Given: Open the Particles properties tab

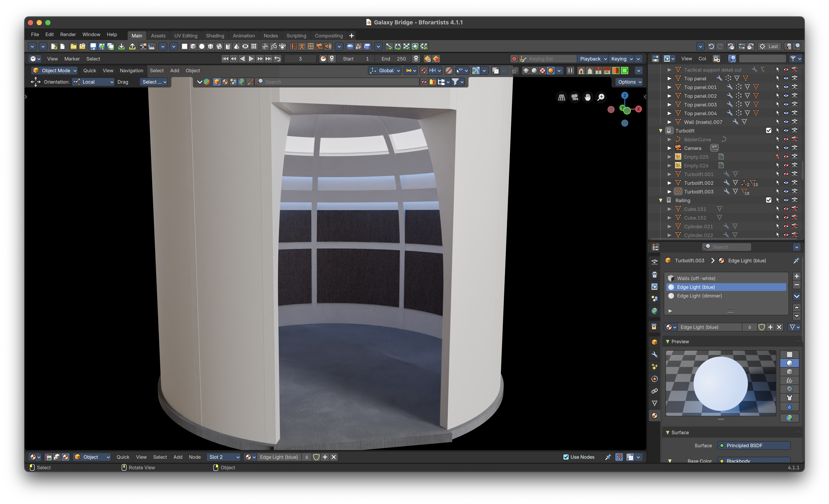Looking at the screenshot, I should click(654, 366).
